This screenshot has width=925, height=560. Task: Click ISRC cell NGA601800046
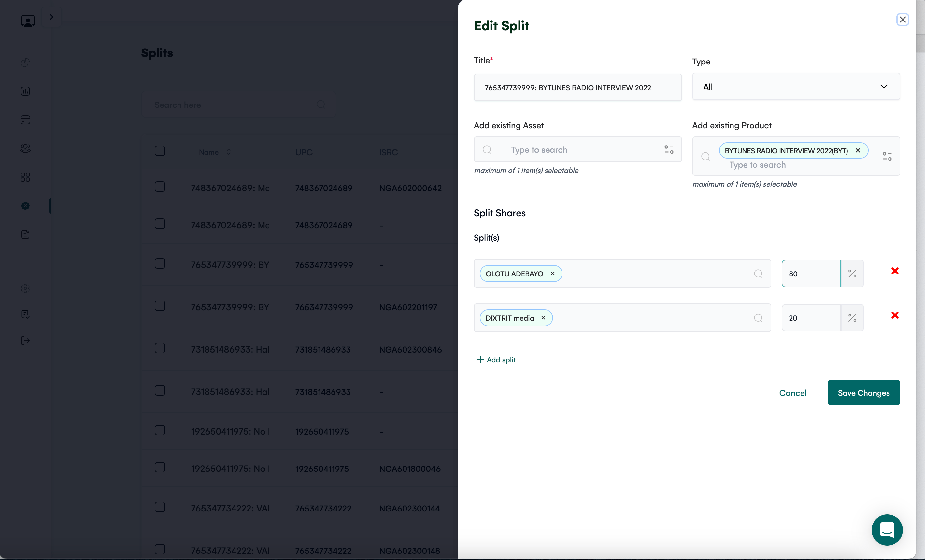409,469
